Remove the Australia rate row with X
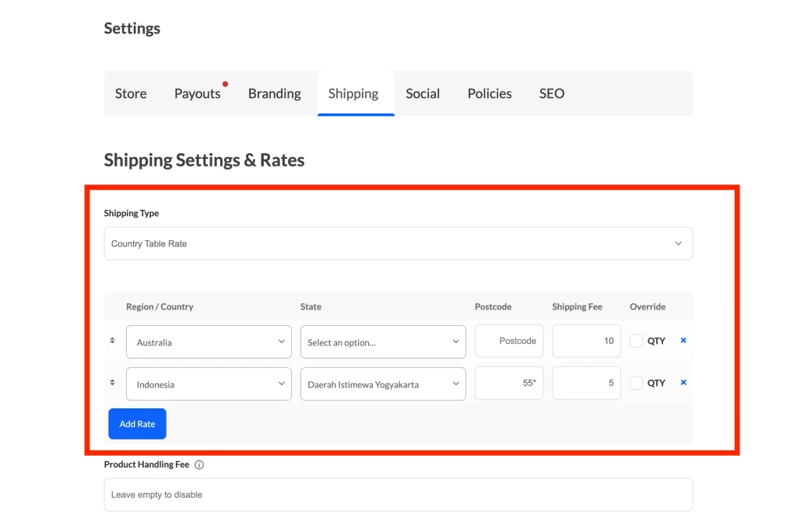Screen dimensions: 797x532 [683, 341]
